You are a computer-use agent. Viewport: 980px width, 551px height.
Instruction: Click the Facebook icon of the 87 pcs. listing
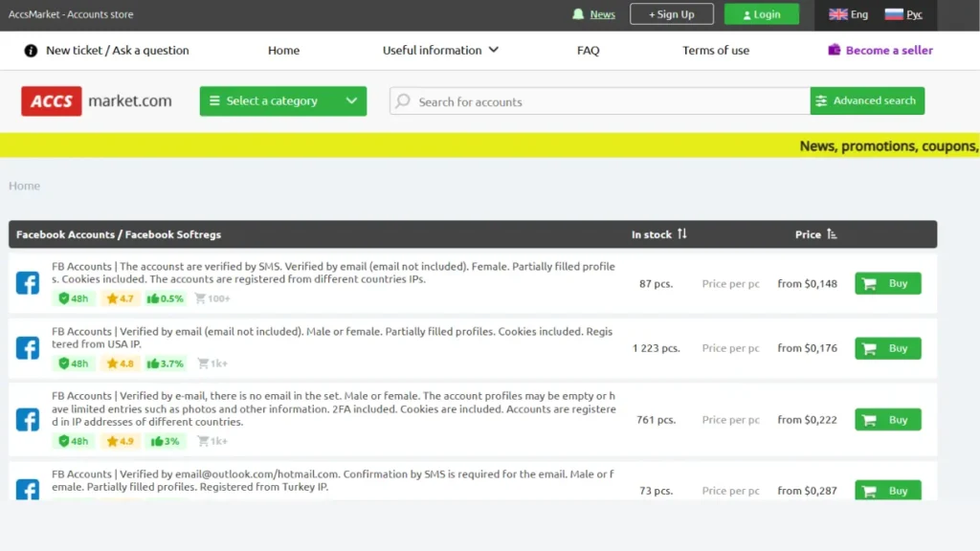click(28, 283)
